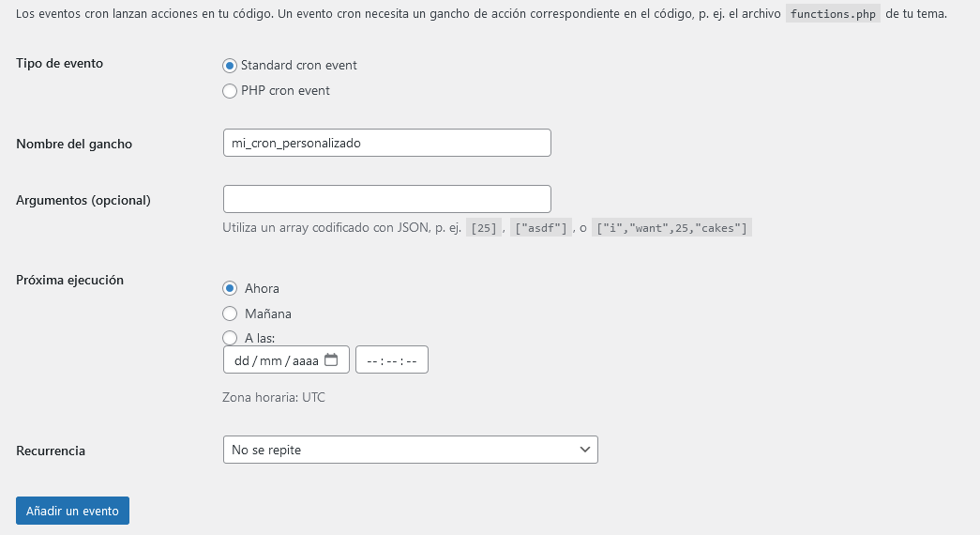Open the calendar picker icon in date field
The width and height of the screenshot is (980, 535).
tap(331, 359)
